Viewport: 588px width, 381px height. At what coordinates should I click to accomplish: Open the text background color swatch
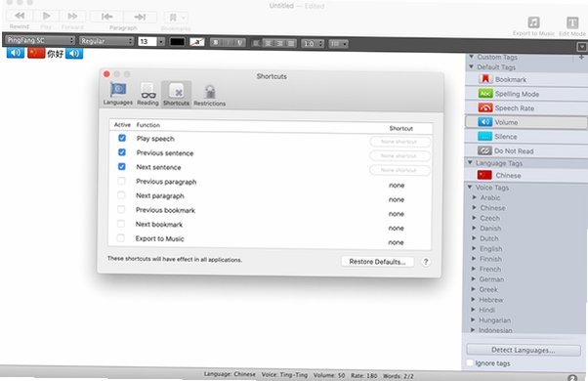tap(197, 42)
